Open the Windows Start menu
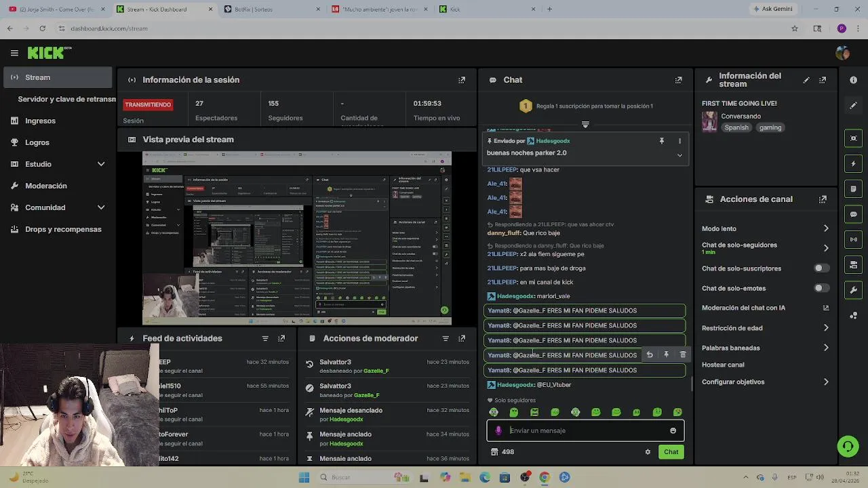This screenshot has width=868, height=488. (x=304, y=477)
